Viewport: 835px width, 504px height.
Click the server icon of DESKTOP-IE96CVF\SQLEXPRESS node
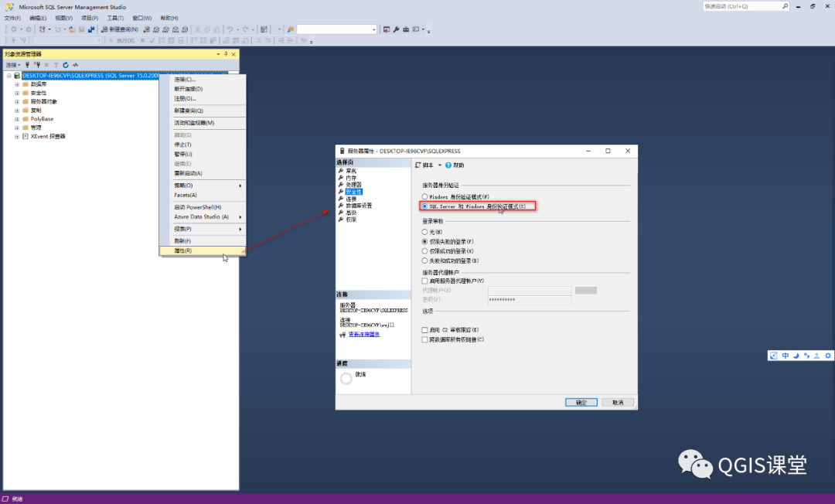click(17, 76)
